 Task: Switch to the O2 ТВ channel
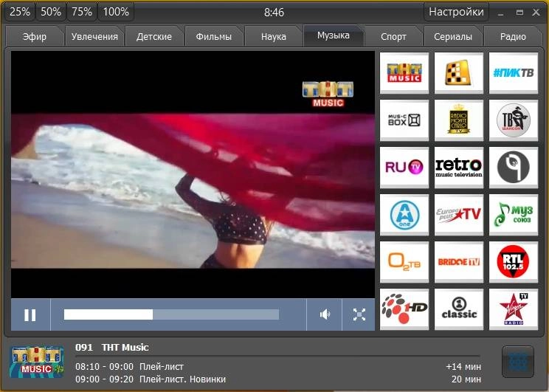coord(404,261)
